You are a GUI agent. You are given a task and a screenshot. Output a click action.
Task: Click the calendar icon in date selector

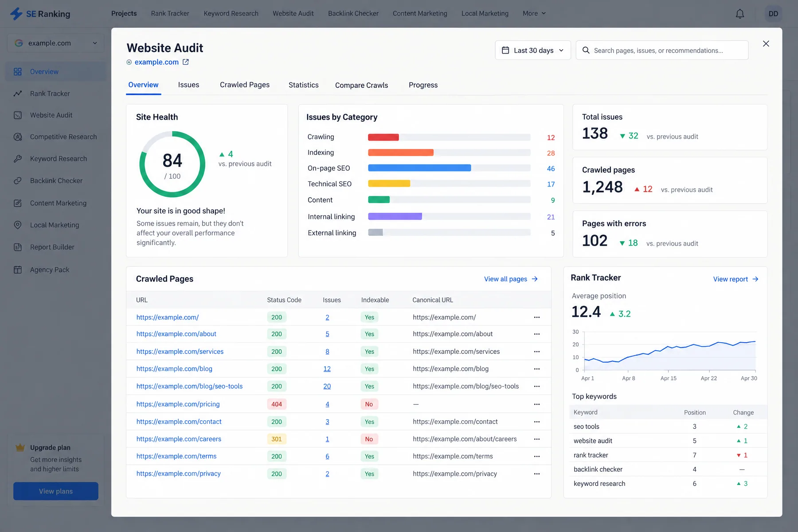(x=505, y=51)
